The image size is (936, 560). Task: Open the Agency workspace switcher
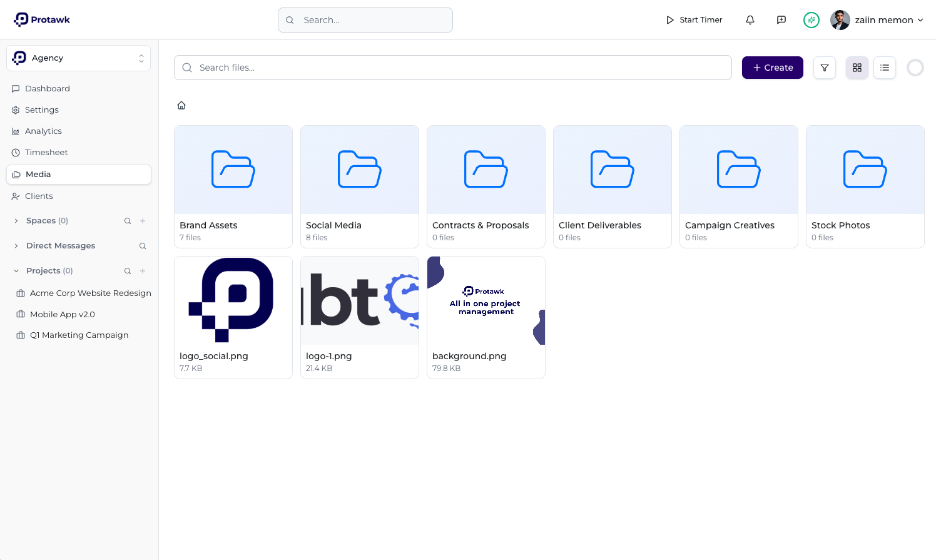point(78,58)
